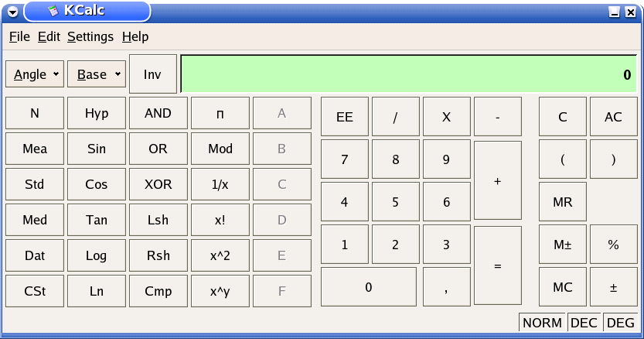
Task: Click the decimal comma button
Action: point(446,286)
